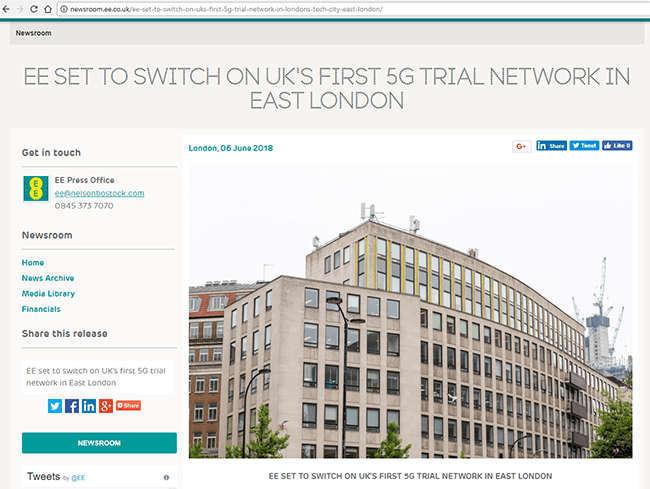Image resolution: width=650 pixels, height=489 pixels.
Task: Click Tweets widget info icon
Action: (x=166, y=477)
